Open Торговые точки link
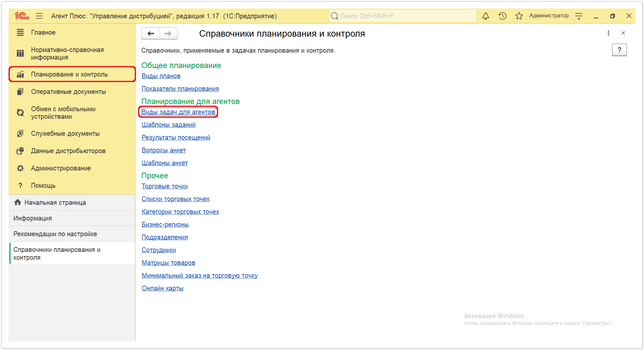Viewport: 644px width, 350px height. (x=165, y=186)
